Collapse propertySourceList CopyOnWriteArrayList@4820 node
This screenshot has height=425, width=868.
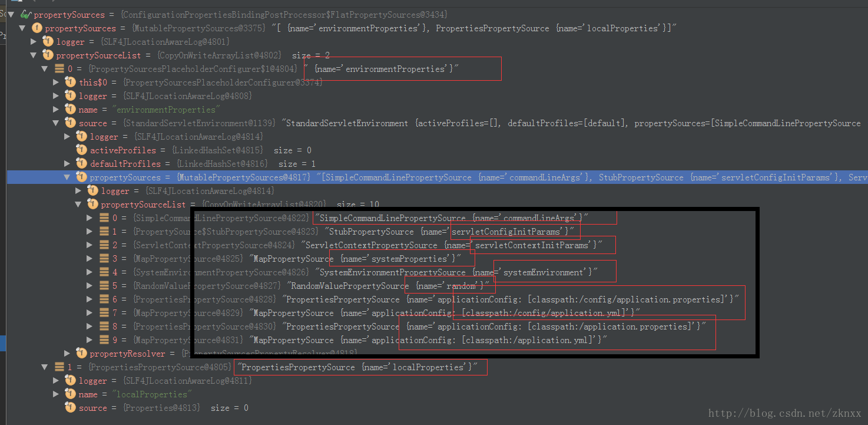[78, 204]
